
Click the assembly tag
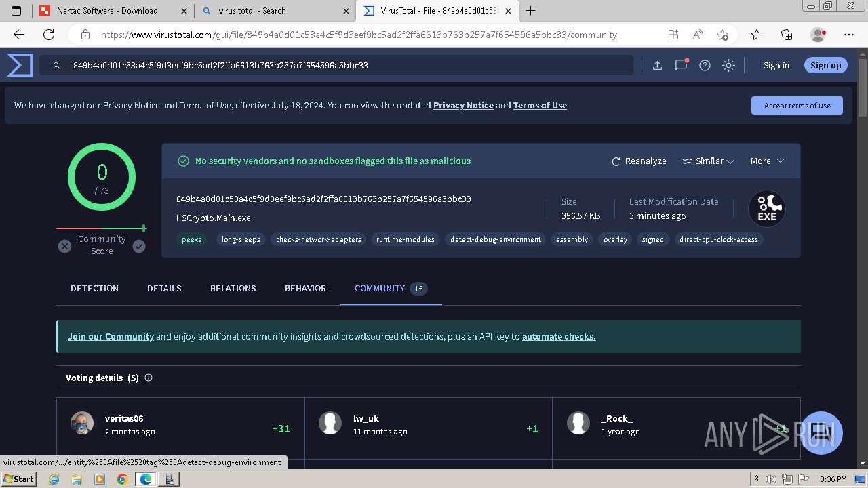[x=572, y=239]
